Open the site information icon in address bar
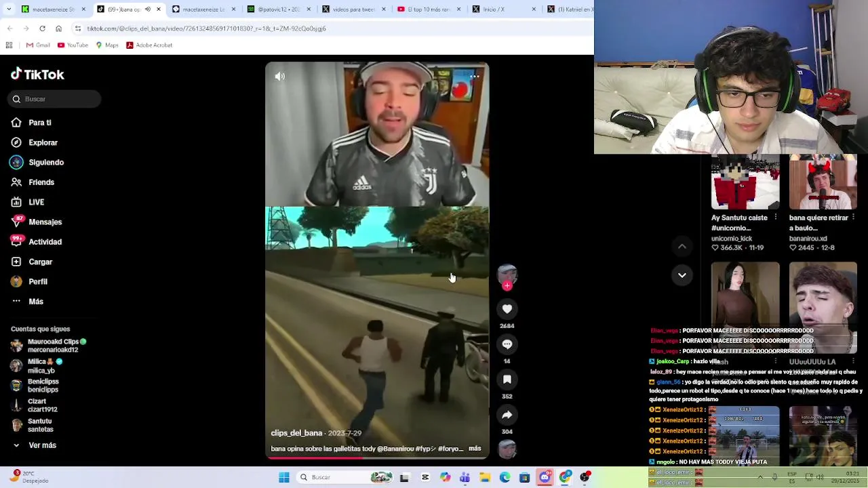Viewport: 868px width, 488px height. [x=78, y=28]
